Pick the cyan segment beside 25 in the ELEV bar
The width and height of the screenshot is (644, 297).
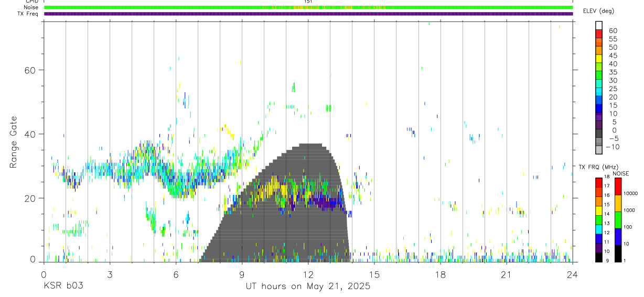(x=599, y=91)
